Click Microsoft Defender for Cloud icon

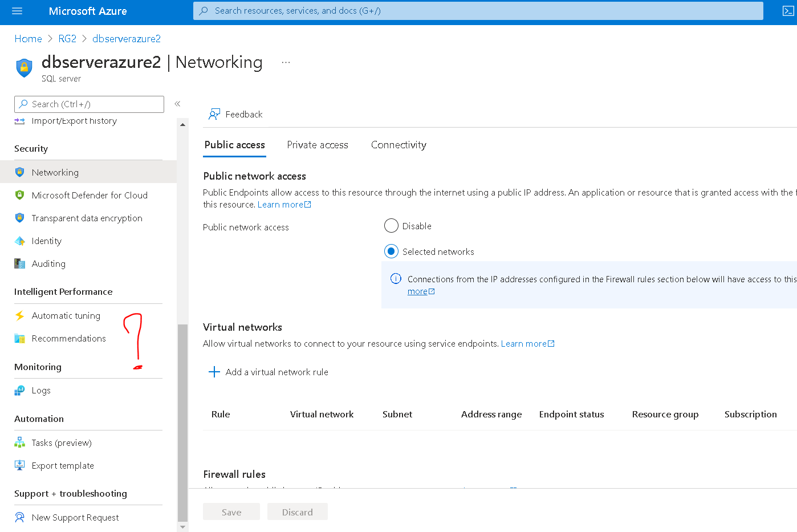click(20, 195)
